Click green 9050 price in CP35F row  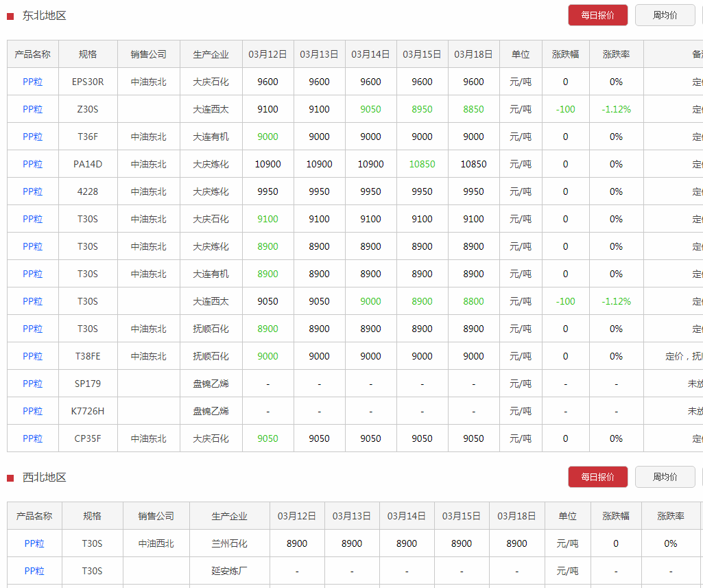tap(268, 438)
